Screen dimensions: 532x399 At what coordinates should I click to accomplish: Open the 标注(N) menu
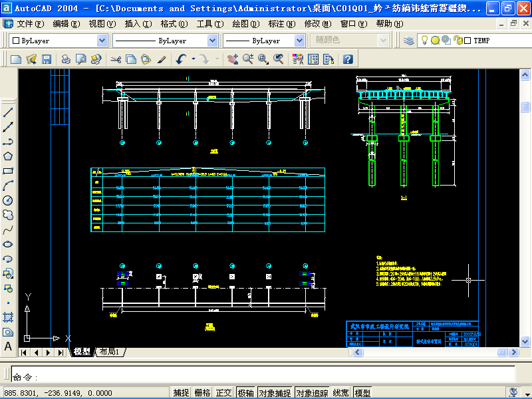coord(281,24)
